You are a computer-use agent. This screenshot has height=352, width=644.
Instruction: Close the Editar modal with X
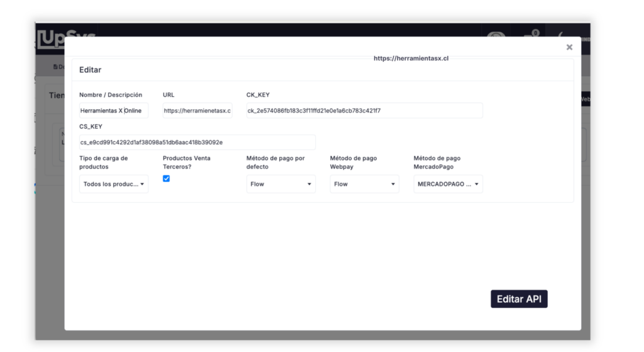point(569,47)
